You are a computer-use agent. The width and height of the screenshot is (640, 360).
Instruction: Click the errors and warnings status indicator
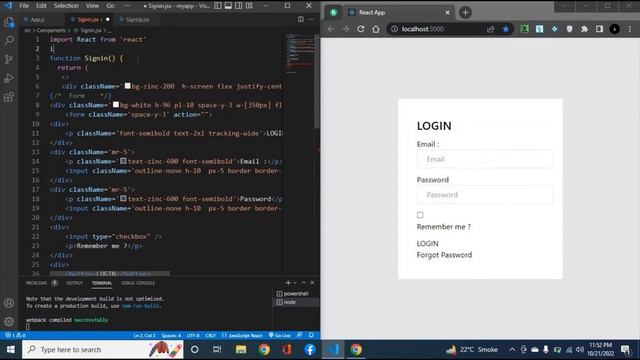click(16, 335)
